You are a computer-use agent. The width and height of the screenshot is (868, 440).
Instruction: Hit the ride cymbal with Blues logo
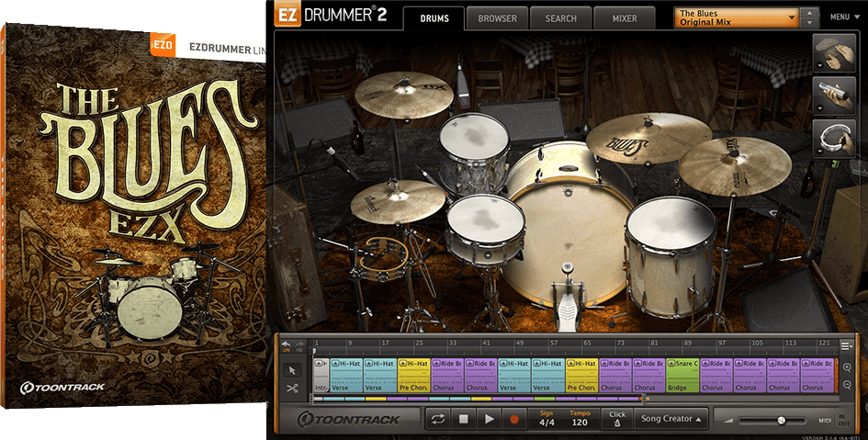click(648, 139)
